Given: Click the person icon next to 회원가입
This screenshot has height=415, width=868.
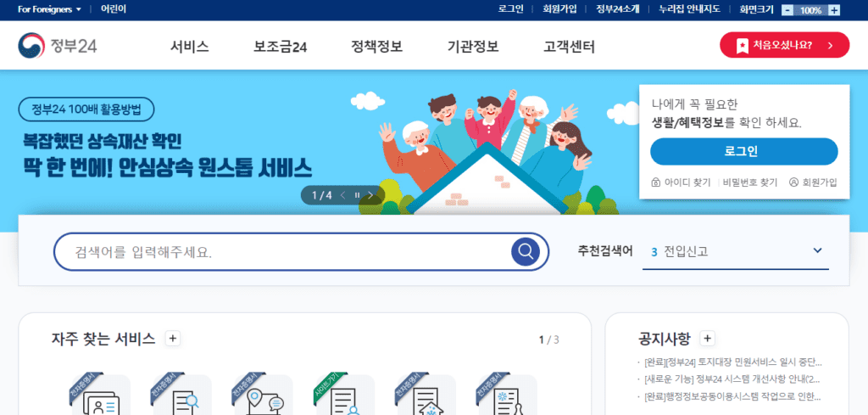Looking at the screenshot, I should pos(793,182).
